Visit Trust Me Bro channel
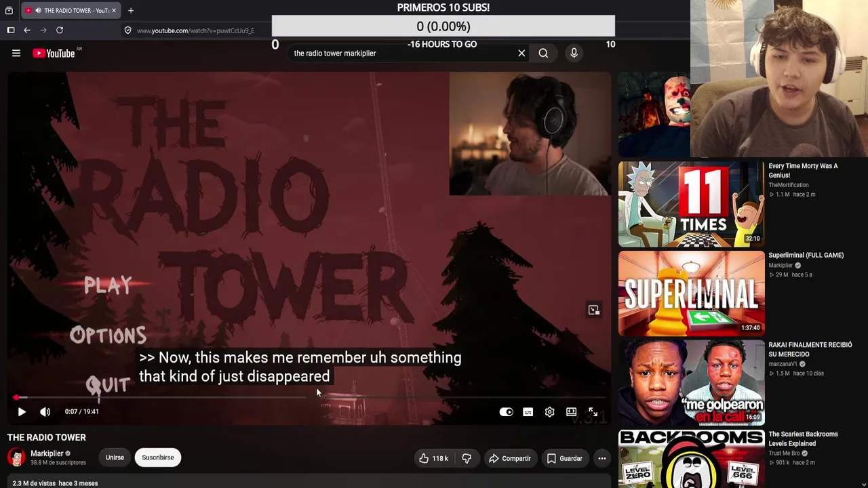The height and width of the screenshot is (488, 868). 784,453
